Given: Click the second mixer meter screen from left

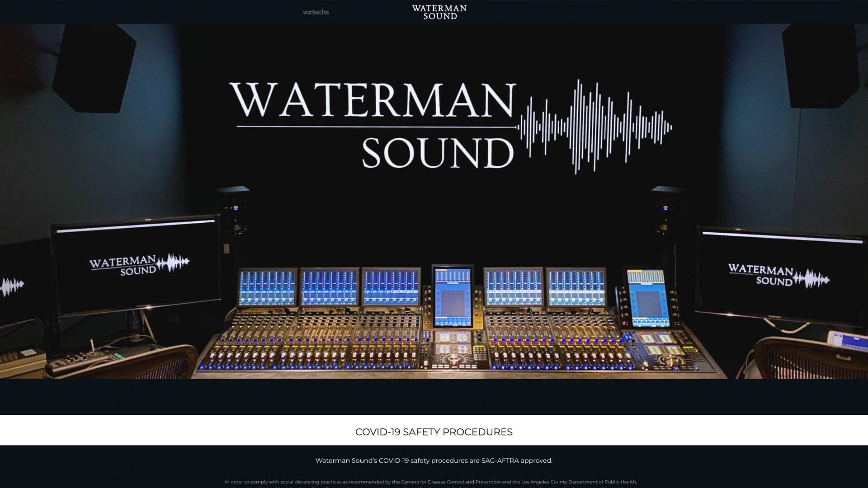Looking at the screenshot, I should point(329,288).
